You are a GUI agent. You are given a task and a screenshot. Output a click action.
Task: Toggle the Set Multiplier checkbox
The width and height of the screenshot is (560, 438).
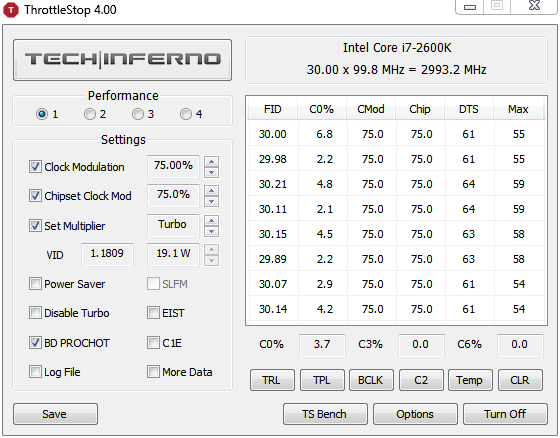[x=35, y=225]
